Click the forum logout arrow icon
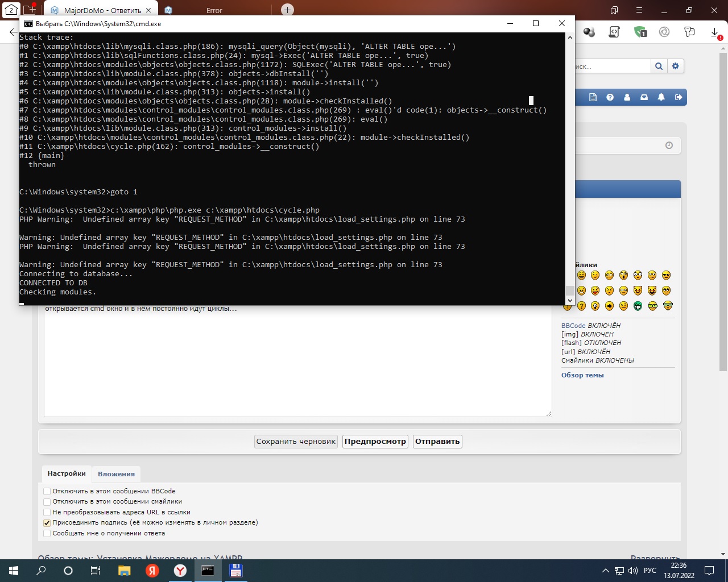The image size is (728, 582). tap(678, 97)
